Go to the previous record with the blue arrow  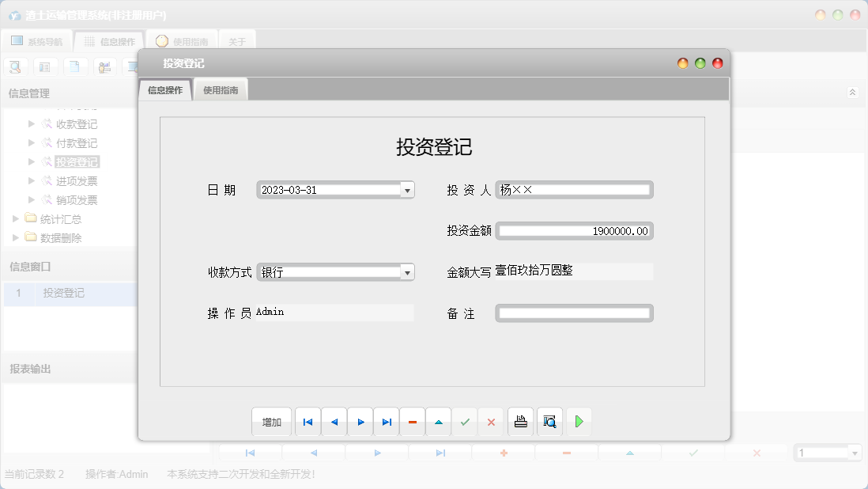pos(334,421)
